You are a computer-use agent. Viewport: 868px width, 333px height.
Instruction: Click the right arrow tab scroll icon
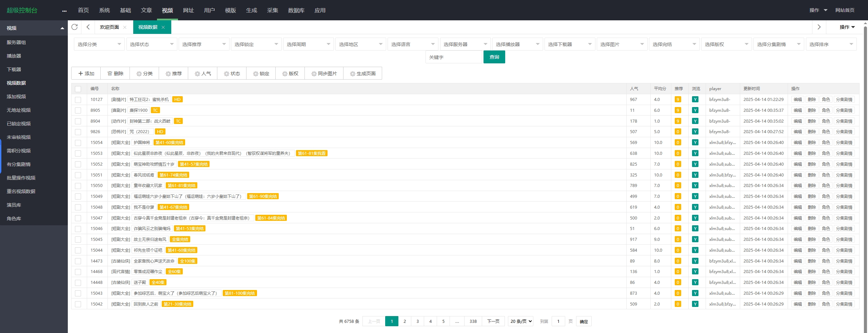point(819,27)
